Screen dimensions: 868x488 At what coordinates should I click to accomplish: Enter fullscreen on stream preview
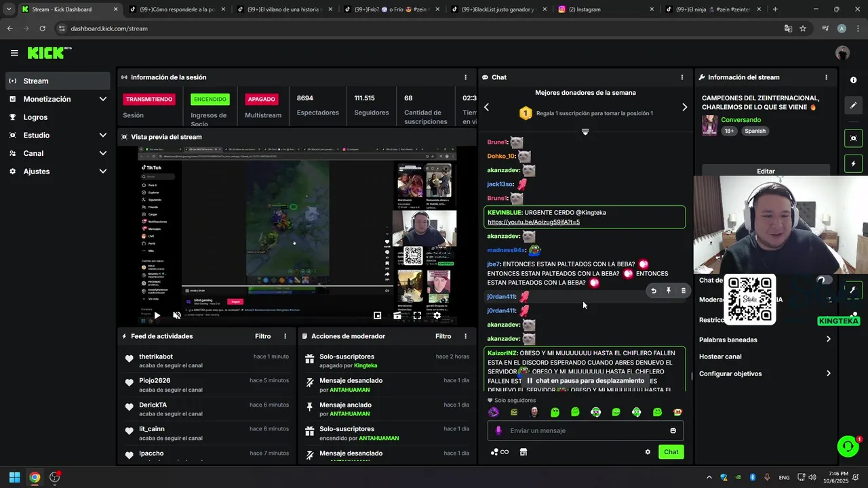[417, 315]
